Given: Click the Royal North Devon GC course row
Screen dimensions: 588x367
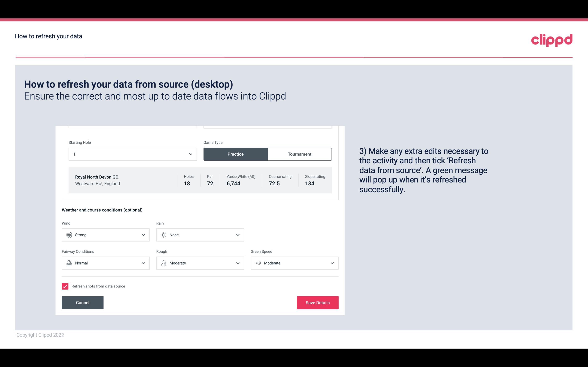Looking at the screenshot, I should [x=200, y=180].
